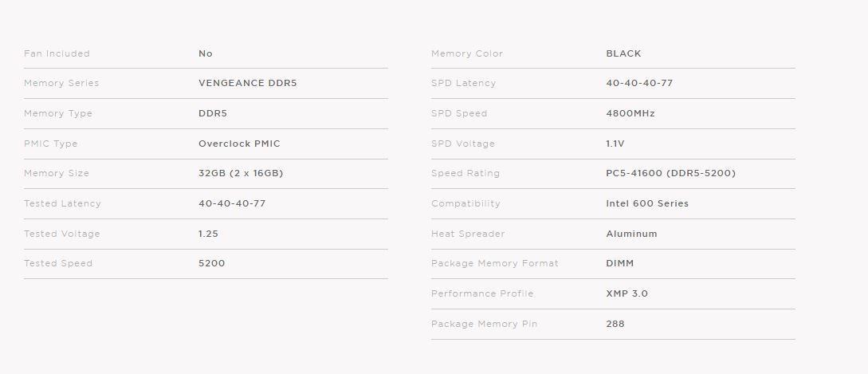Click the Package Memory Pin 288 value
This screenshot has width=868, height=374.
[x=615, y=324]
